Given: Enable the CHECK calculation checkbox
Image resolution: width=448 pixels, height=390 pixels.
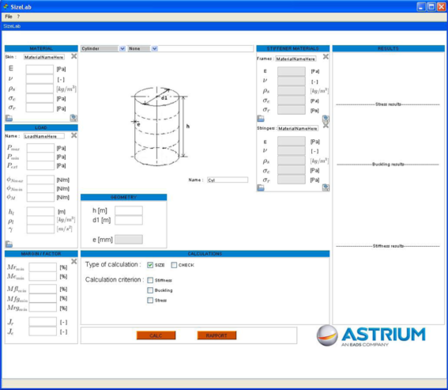Looking at the screenshot, I should click(x=174, y=265).
